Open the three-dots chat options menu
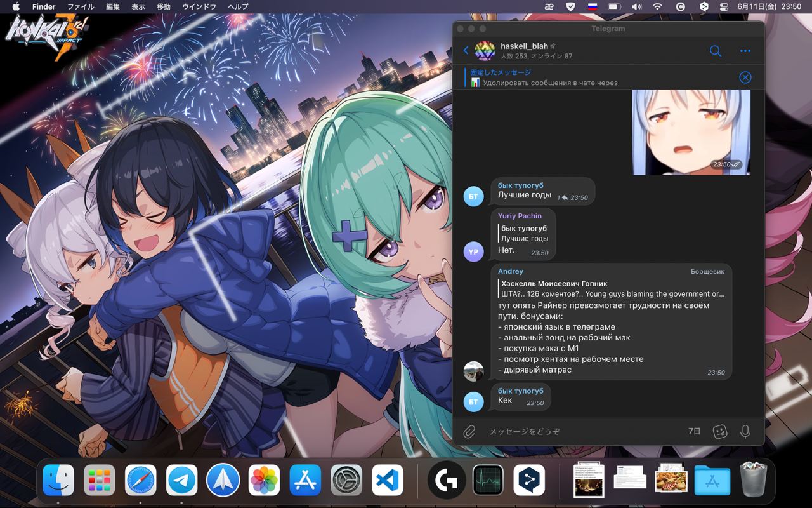Viewport: 812px width, 508px height. pos(745,51)
